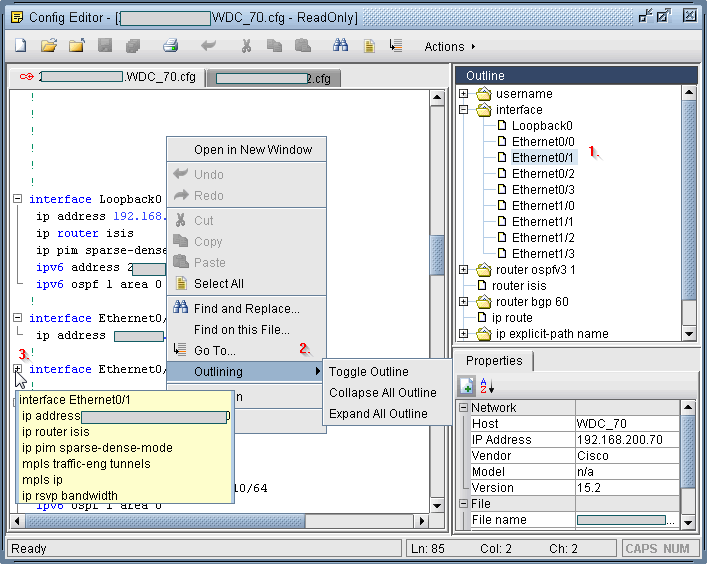This screenshot has width=707, height=564.
Task: Expand the router bgp 60 outline node
Action: (x=464, y=302)
